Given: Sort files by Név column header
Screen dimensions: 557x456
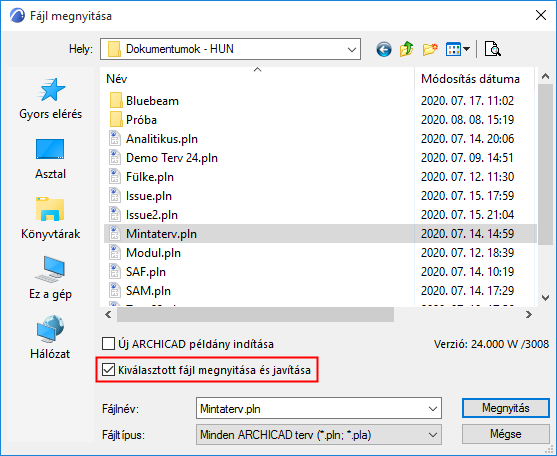Looking at the screenshot, I should click(x=117, y=79).
